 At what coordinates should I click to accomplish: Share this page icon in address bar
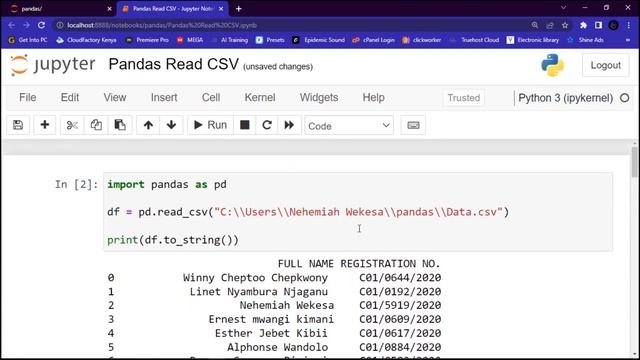(550, 25)
